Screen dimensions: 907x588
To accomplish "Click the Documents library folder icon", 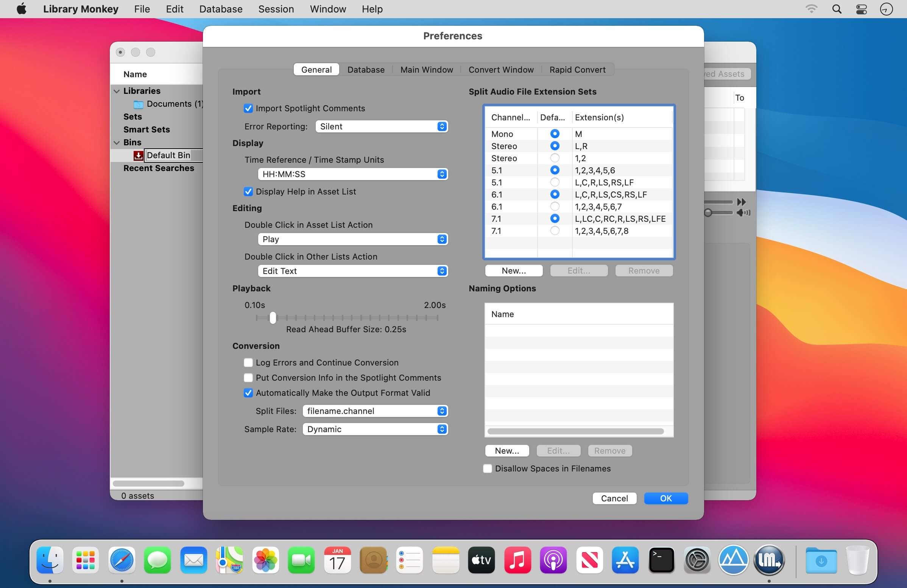I will pos(138,104).
